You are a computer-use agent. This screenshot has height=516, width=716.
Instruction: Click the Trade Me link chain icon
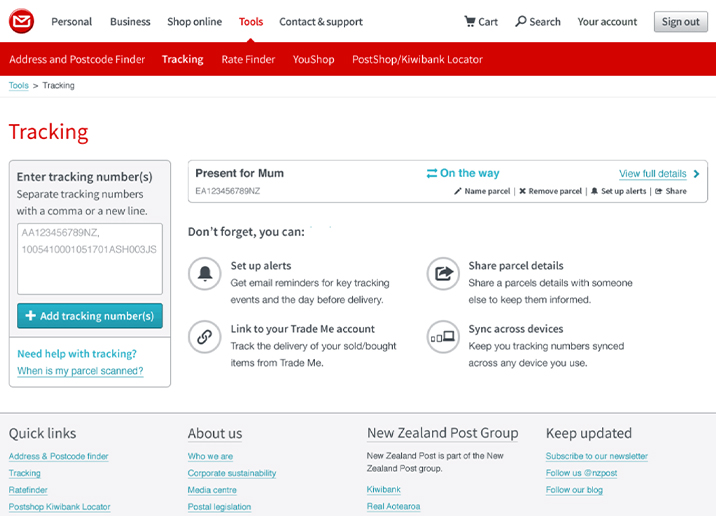tap(206, 337)
